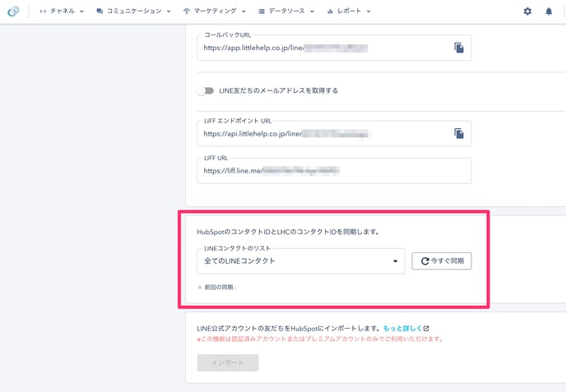Image resolution: width=566 pixels, height=392 pixels.
Task: Click the コールバックURL text field
Action: [321, 48]
